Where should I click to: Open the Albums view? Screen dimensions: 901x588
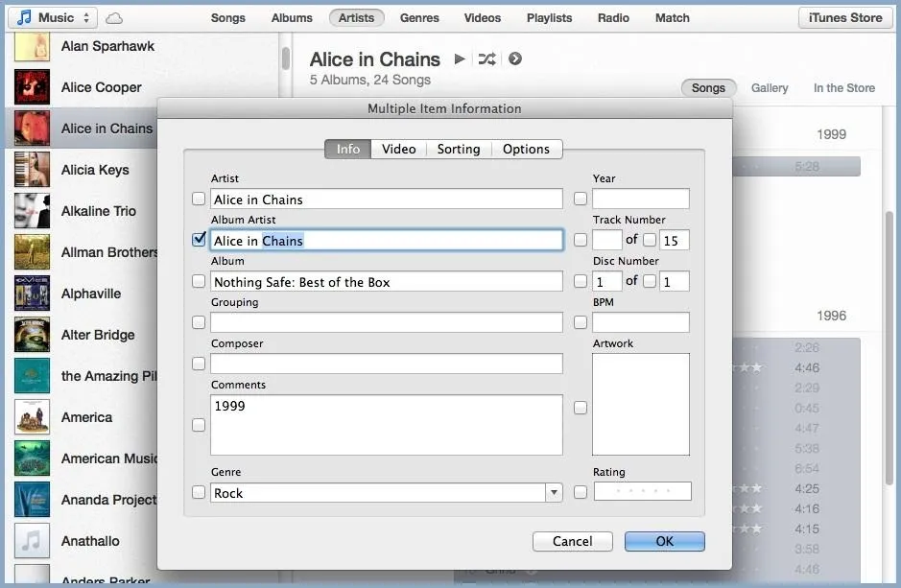click(x=292, y=18)
